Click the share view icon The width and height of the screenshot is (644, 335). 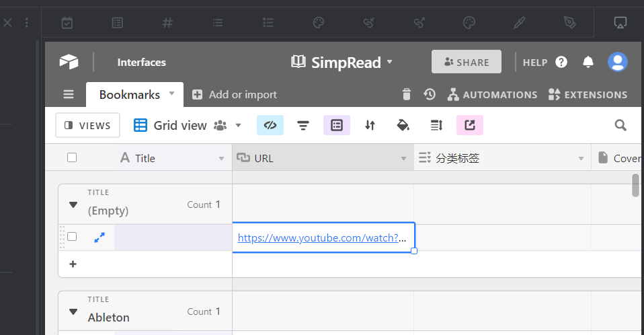(x=470, y=125)
